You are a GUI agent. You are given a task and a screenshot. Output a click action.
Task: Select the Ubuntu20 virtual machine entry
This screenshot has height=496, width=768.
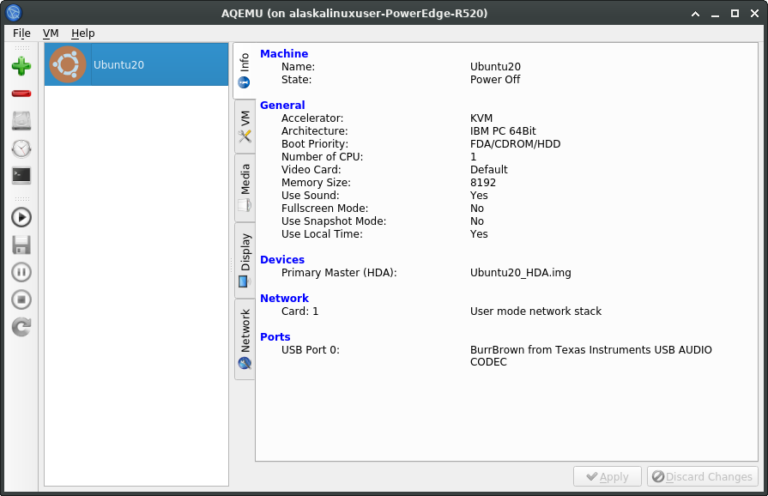(x=136, y=64)
